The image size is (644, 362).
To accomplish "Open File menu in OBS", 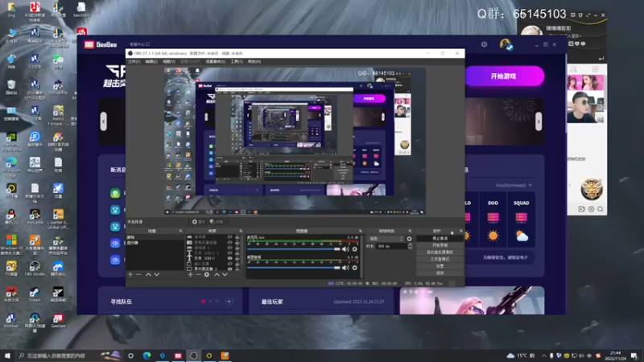I will click(134, 62).
